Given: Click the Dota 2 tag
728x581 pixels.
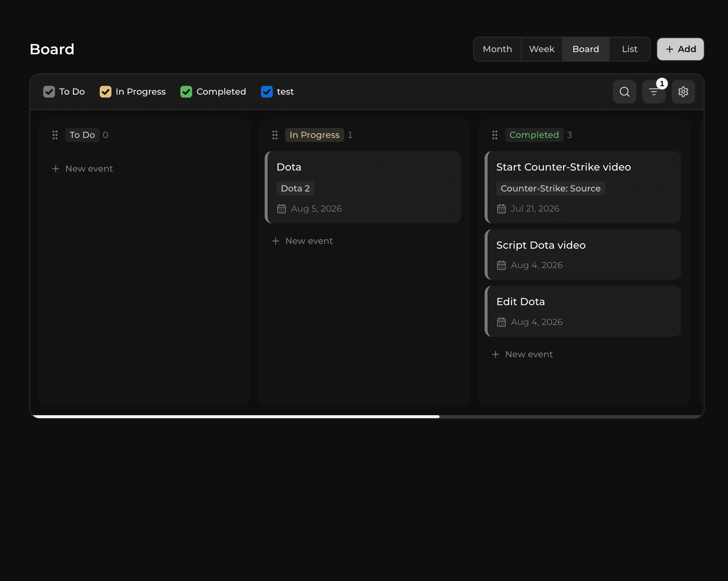Looking at the screenshot, I should [295, 189].
